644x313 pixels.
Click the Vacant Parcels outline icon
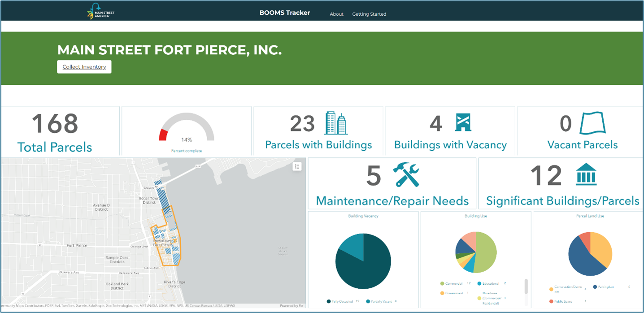point(592,123)
